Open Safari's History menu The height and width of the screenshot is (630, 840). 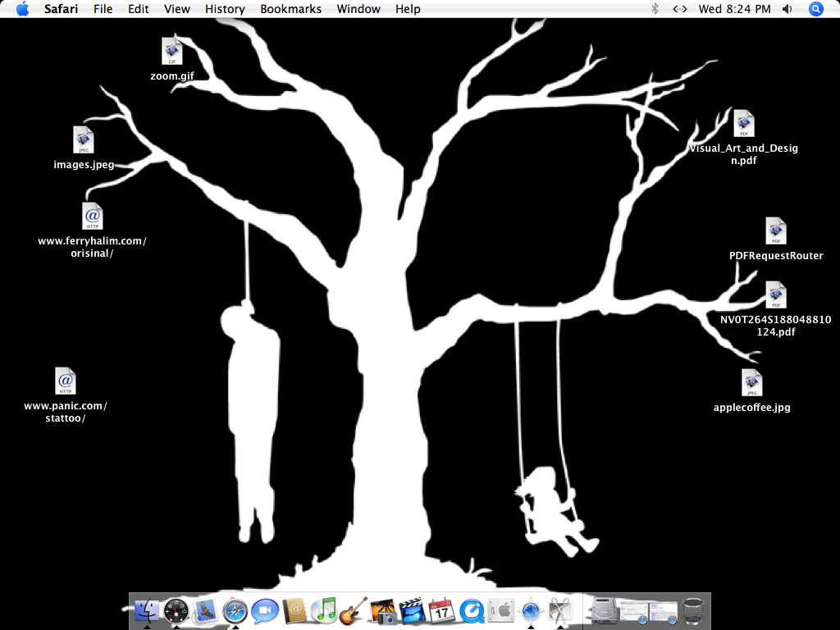(x=224, y=9)
